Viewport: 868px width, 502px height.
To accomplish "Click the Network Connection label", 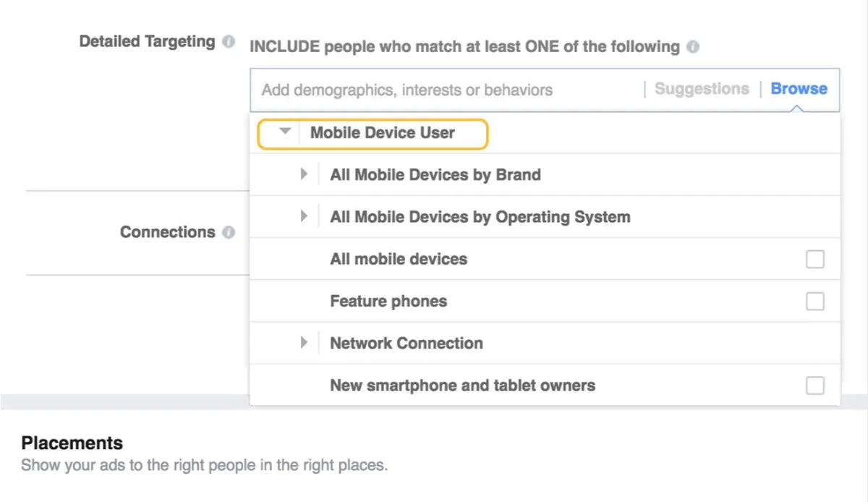I will point(407,344).
